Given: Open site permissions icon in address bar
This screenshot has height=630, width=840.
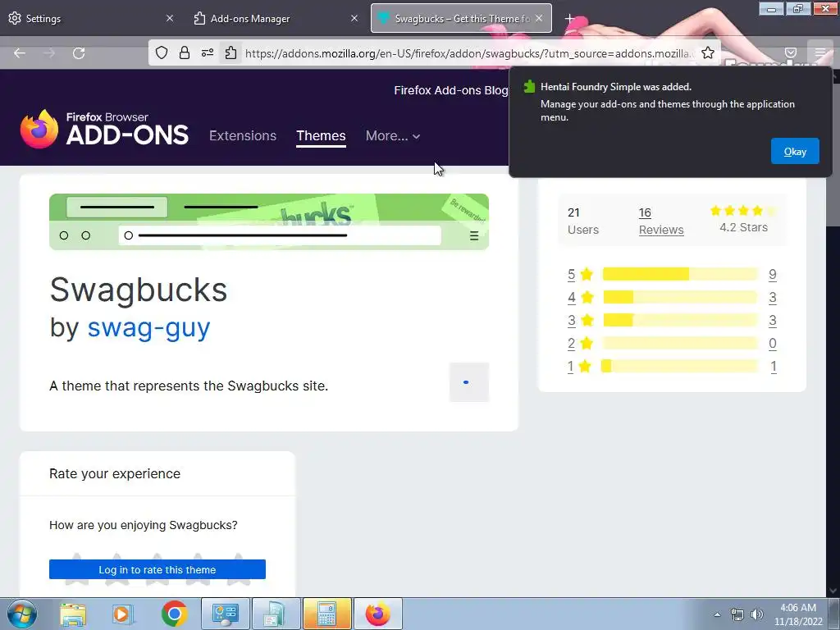Looking at the screenshot, I should point(208,52).
